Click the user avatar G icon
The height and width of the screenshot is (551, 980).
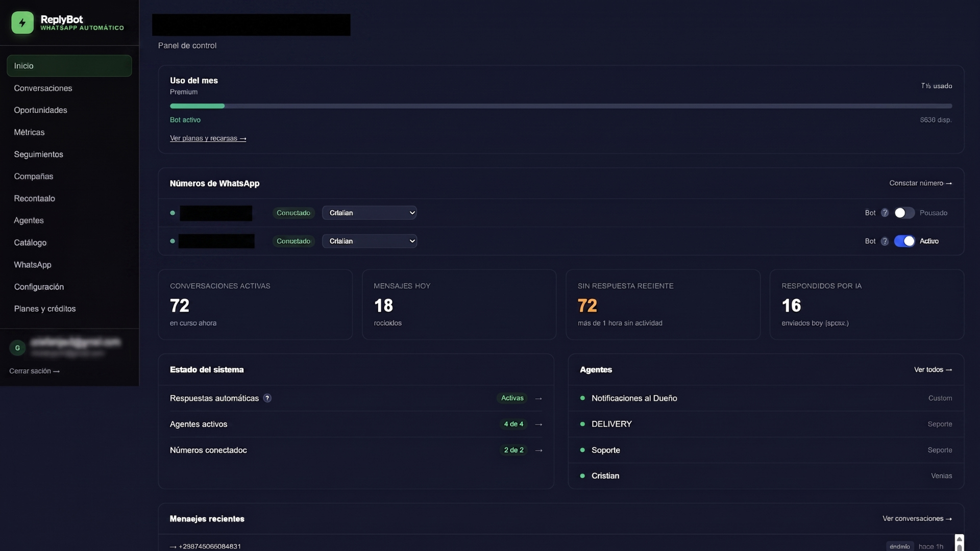coord(17,348)
